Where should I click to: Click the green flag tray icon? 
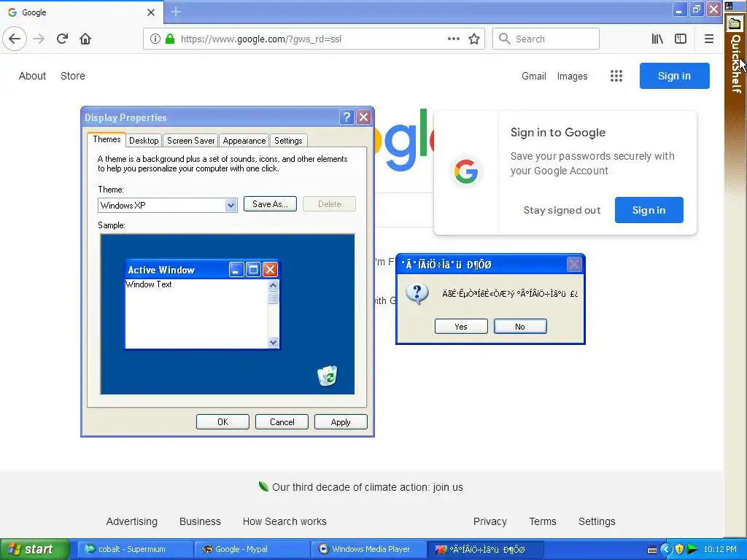pyautogui.click(x=693, y=549)
